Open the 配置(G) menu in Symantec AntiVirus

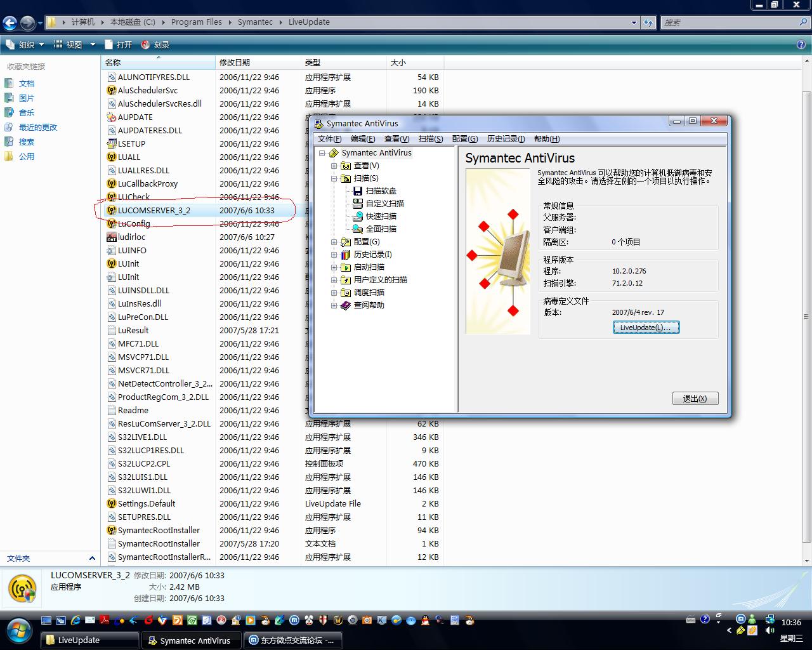point(465,139)
